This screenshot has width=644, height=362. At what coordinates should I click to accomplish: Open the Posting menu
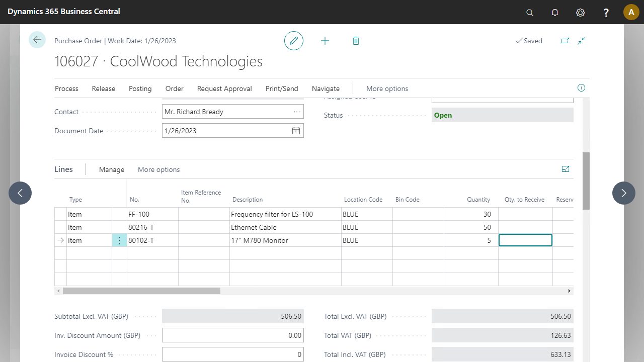140,88
